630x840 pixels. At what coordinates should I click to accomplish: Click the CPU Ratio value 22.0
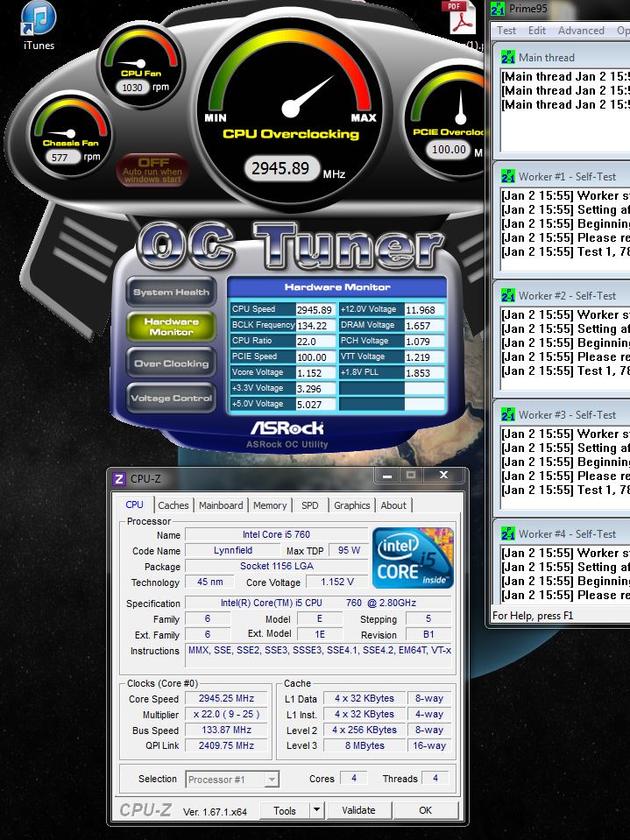tap(316, 342)
